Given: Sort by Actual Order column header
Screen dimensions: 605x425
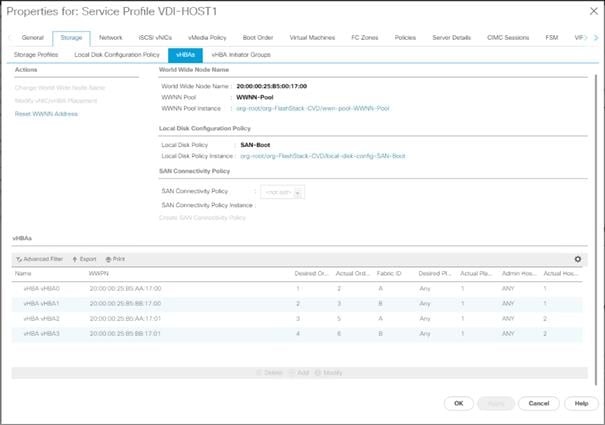Looking at the screenshot, I should pos(353,273).
